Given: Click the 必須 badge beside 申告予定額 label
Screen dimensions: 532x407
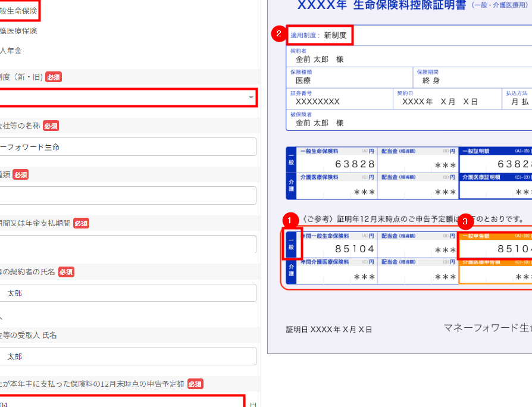Looking at the screenshot, I should click(x=195, y=384).
